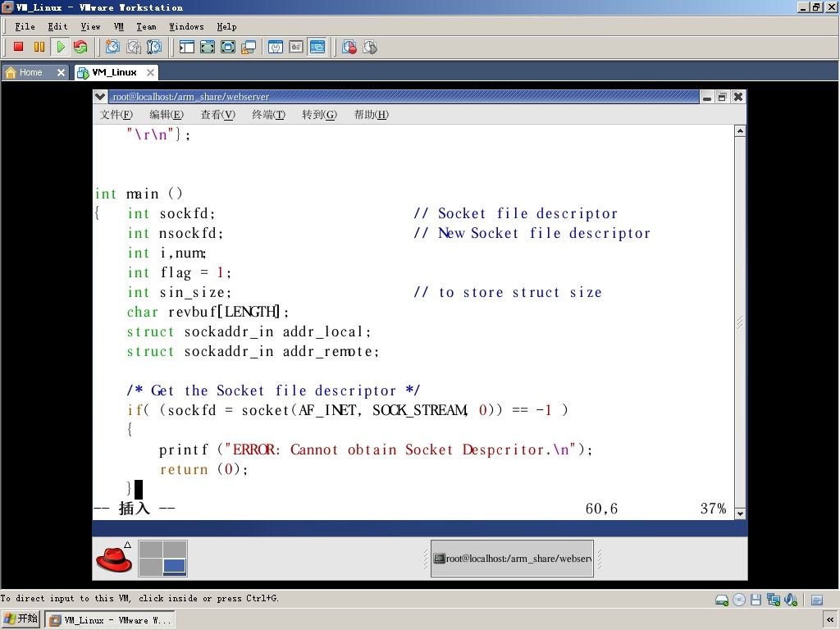Screen dimensions: 840x630
Task: Click the '60,6' cursor position indicator
Action: tap(601, 509)
